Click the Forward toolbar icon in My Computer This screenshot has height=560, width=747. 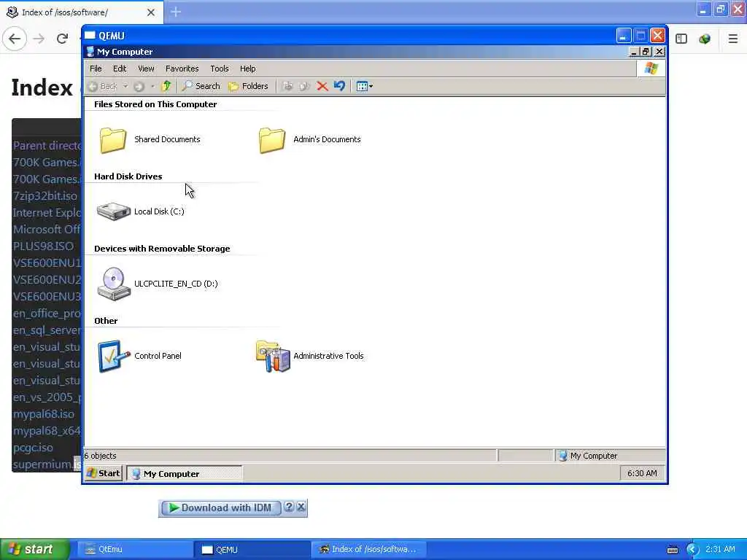139,86
